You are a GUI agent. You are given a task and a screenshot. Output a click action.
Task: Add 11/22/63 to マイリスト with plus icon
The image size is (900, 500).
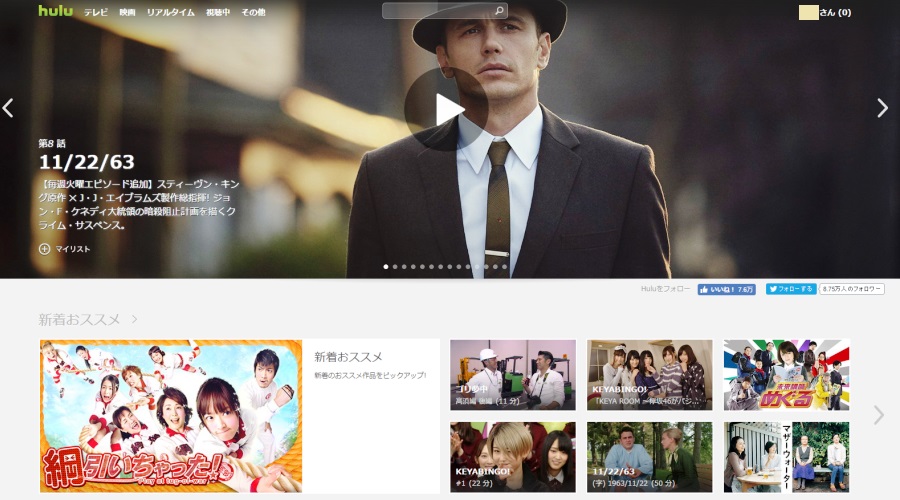[x=44, y=249]
